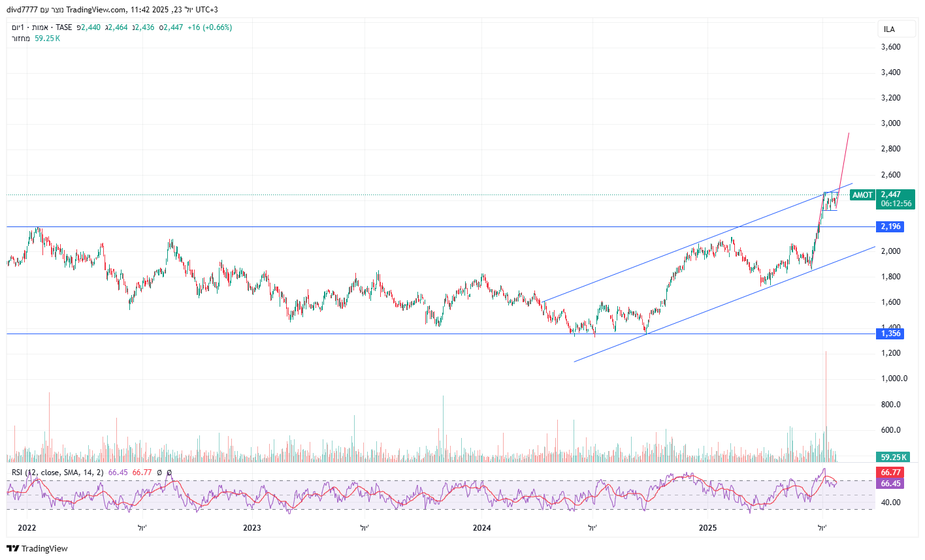Select the high value 2,464 in the legend
Screen dimensions: 925x560
[118, 27]
